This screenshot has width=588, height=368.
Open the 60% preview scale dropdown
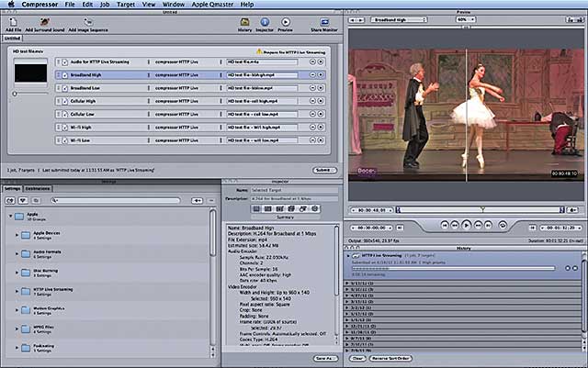[x=466, y=19]
